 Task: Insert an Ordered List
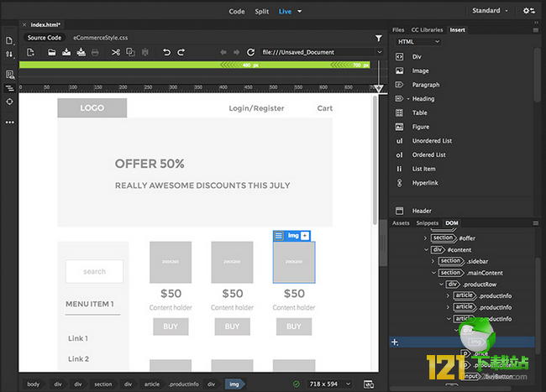point(428,154)
